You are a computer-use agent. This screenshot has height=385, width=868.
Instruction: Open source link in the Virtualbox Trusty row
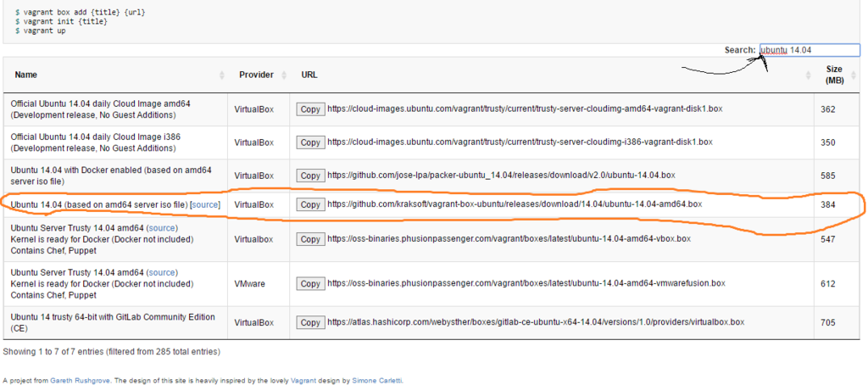(162, 227)
